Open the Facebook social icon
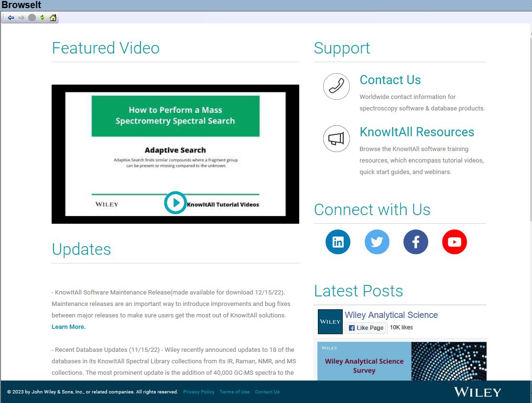 click(x=415, y=242)
